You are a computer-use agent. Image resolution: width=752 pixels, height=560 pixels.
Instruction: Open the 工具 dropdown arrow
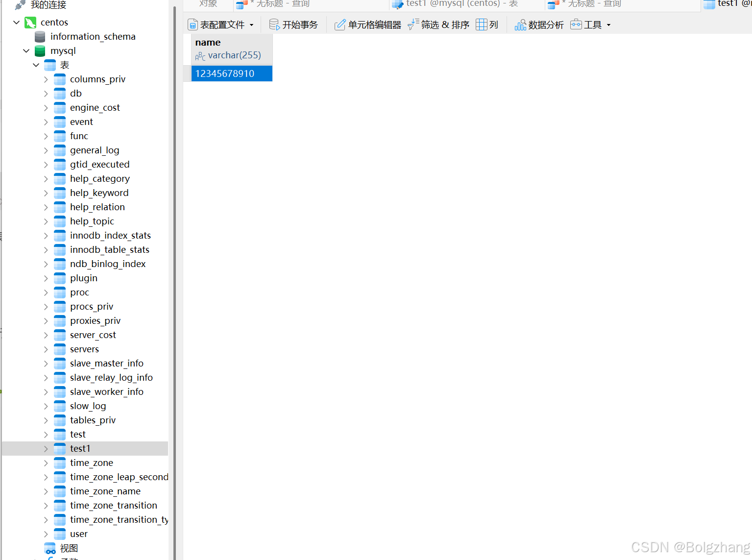click(x=609, y=25)
